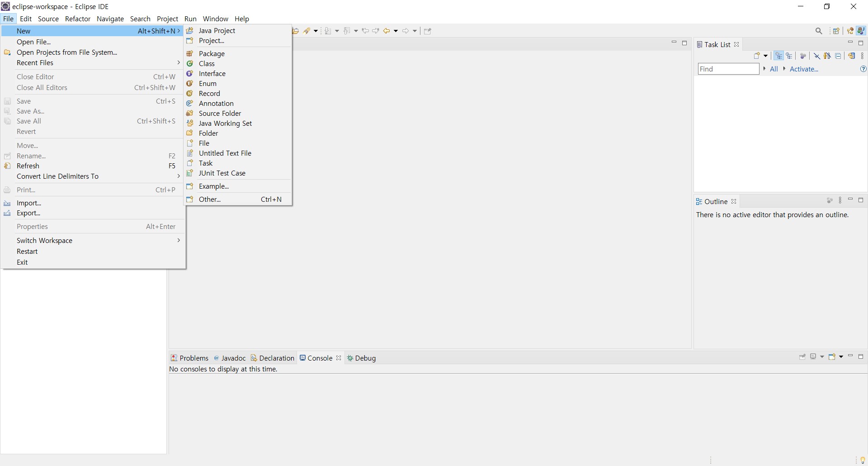Click the Open Perspective icon
The width and height of the screenshot is (868, 466).
pos(836,31)
